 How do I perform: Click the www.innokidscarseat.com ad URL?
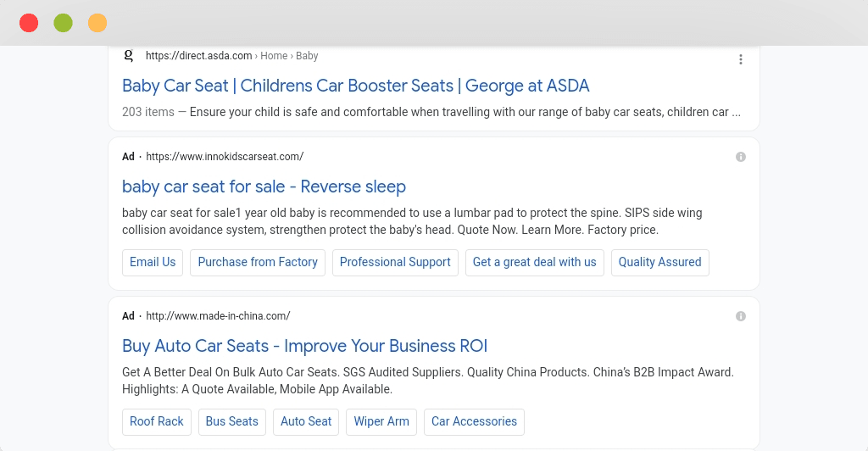pos(225,157)
